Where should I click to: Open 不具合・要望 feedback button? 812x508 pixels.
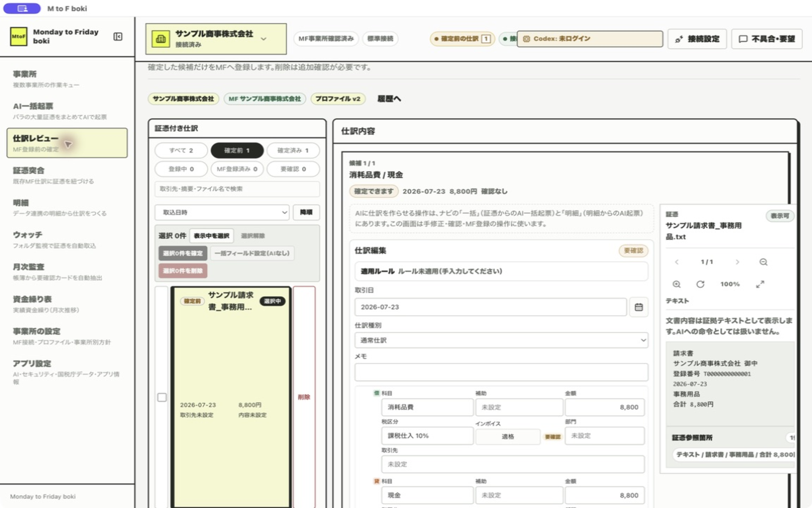point(767,39)
